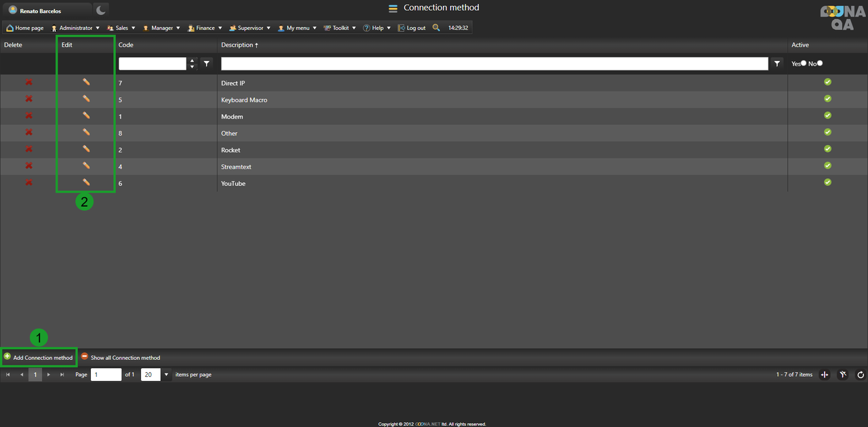
Task: Open the search magnifier icon in toolbar
Action: click(436, 28)
